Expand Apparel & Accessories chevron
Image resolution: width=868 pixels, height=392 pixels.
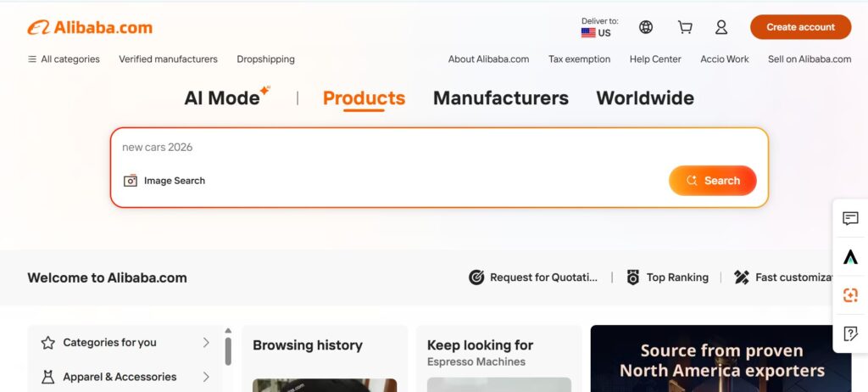tap(206, 377)
